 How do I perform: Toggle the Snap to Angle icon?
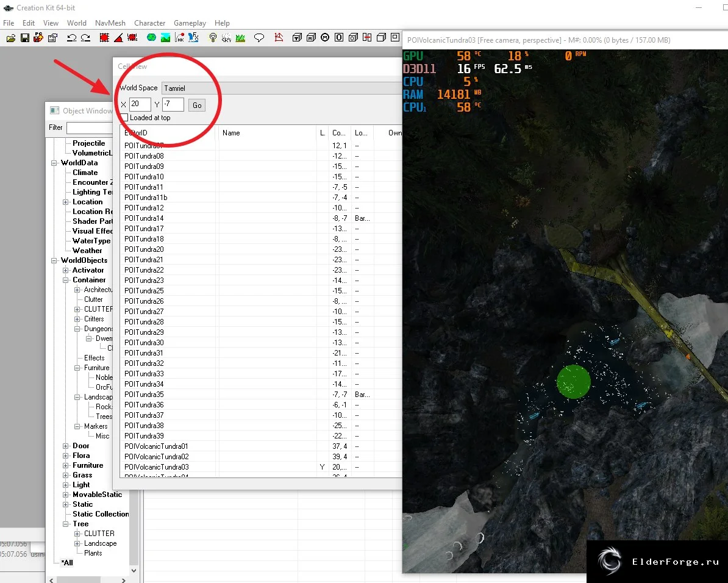118,38
